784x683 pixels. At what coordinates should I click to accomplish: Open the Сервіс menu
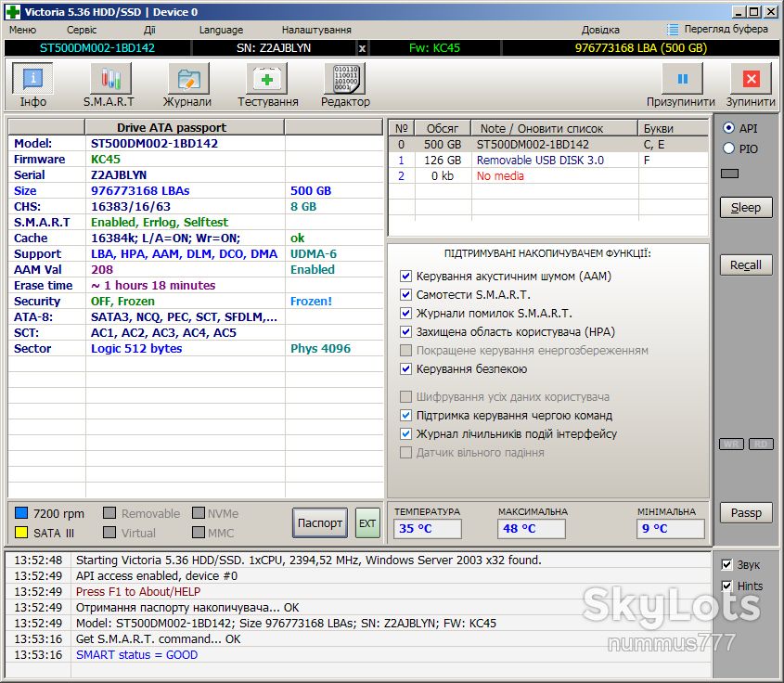82,30
